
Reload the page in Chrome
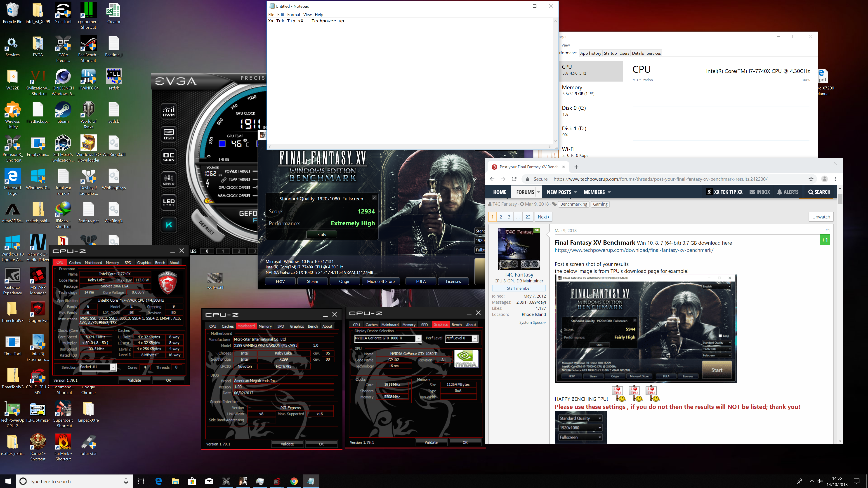click(514, 179)
